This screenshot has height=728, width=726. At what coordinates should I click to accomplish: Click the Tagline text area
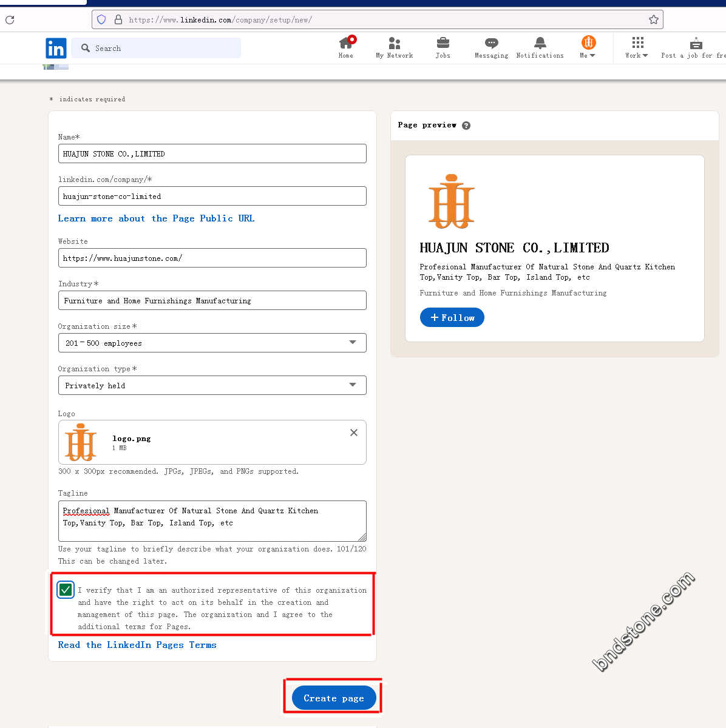coord(212,521)
